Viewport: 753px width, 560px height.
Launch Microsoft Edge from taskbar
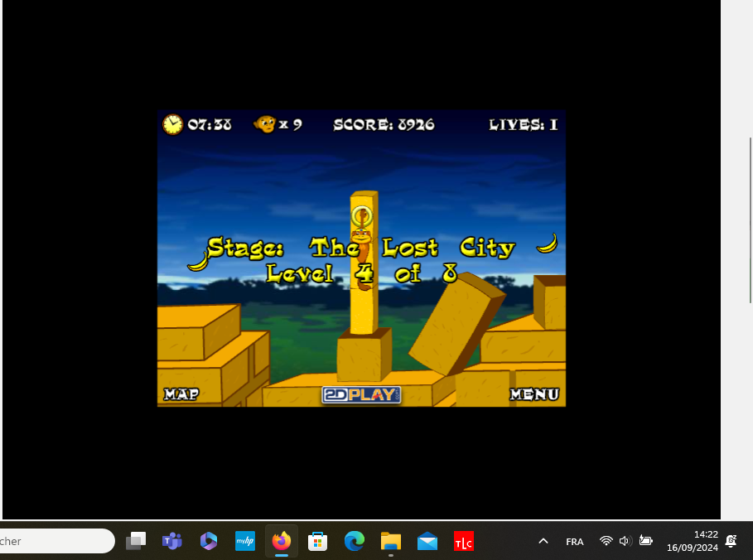355,541
